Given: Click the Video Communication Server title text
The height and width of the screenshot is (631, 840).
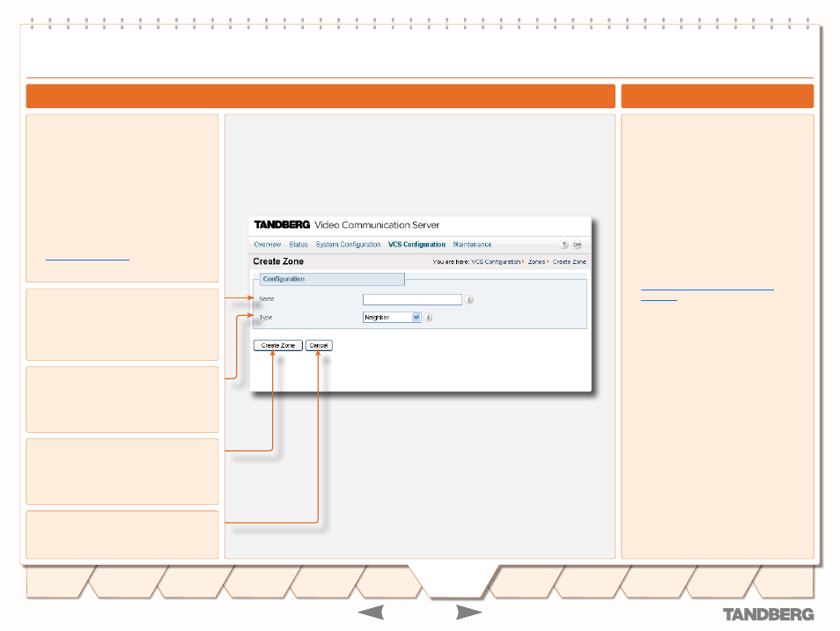Looking at the screenshot, I should 377,225.
